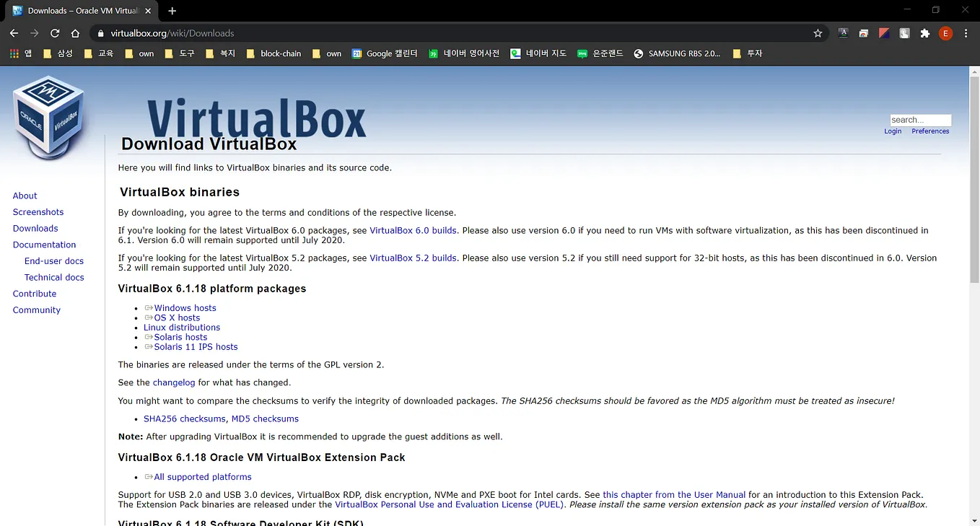Open Technical docs in the sidebar
Screen dimensions: 980x526
[54, 277]
